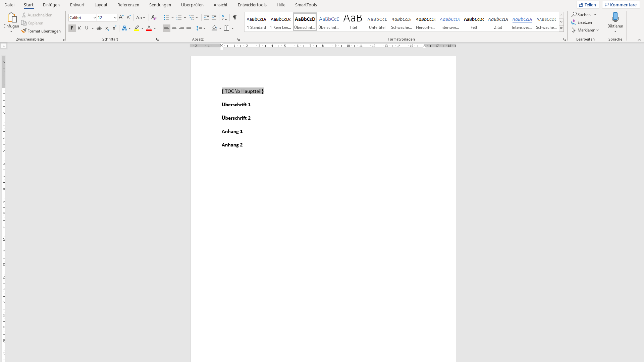Open Suchen dropdown arrow
644x362 pixels.
coord(595,15)
